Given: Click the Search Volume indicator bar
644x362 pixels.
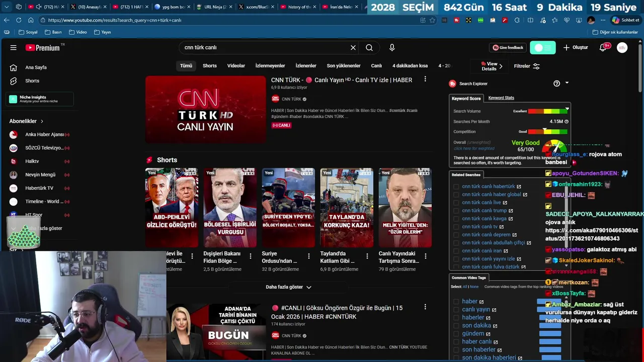Looking at the screenshot, I should point(547,111).
